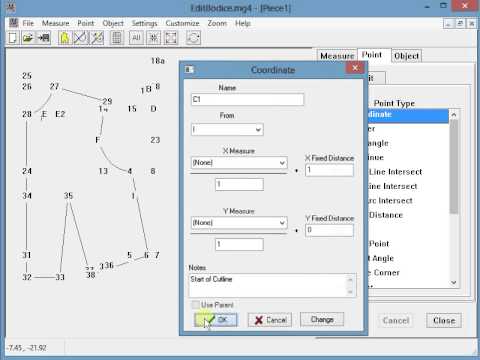
Task: Click the diagonal line tool toolbar icon
Action: tap(97, 38)
